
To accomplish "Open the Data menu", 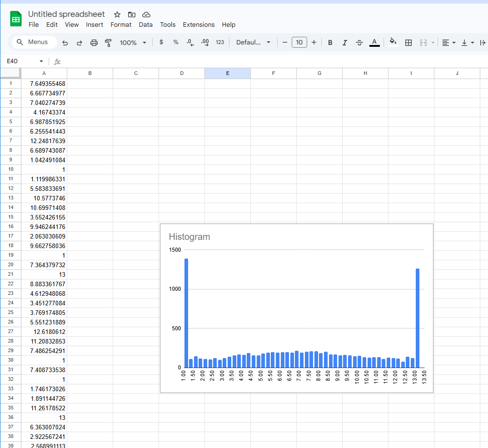I will point(145,25).
